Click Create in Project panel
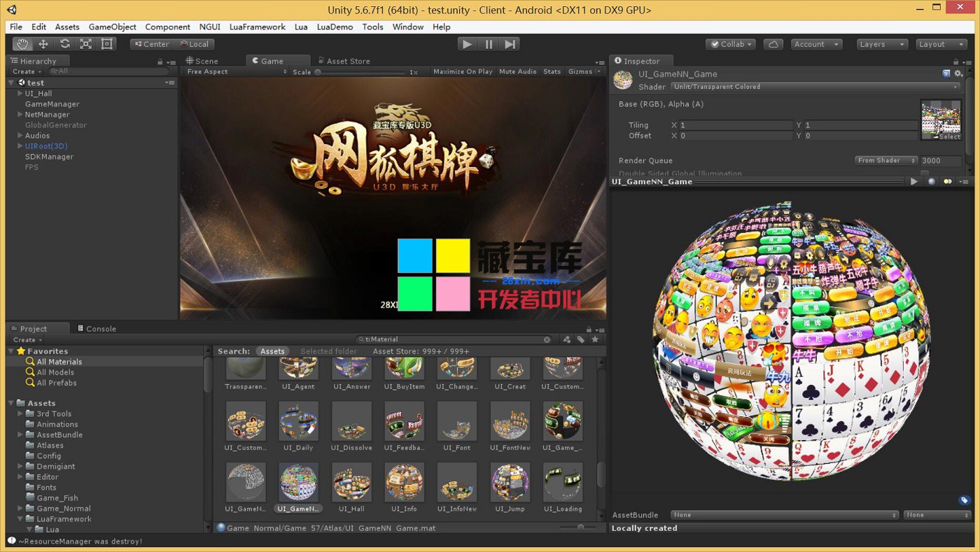 pyautogui.click(x=26, y=339)
